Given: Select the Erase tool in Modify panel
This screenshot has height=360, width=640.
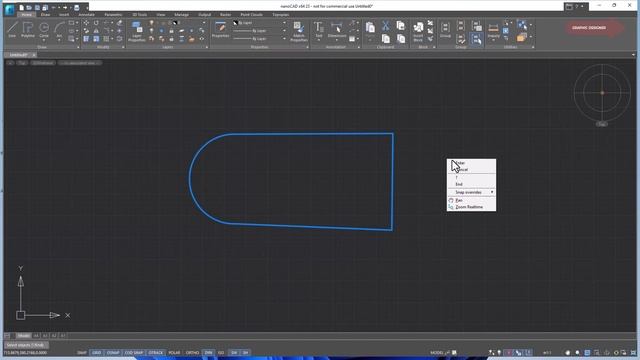Looking at the screenshot, I should [x=120, y=23].
